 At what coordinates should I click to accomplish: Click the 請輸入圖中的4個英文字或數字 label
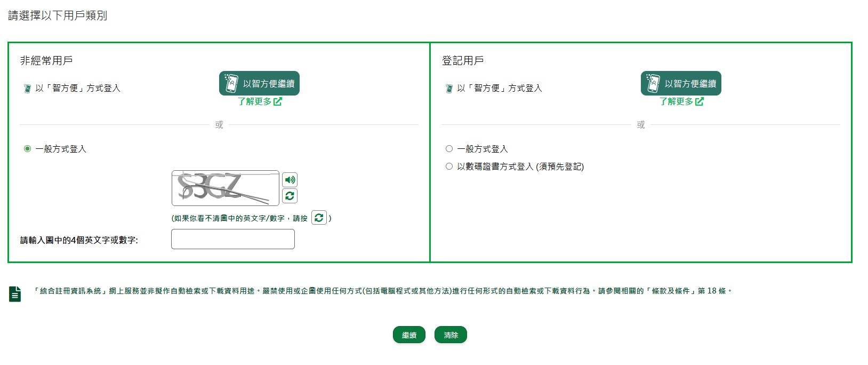click(79, 240)
